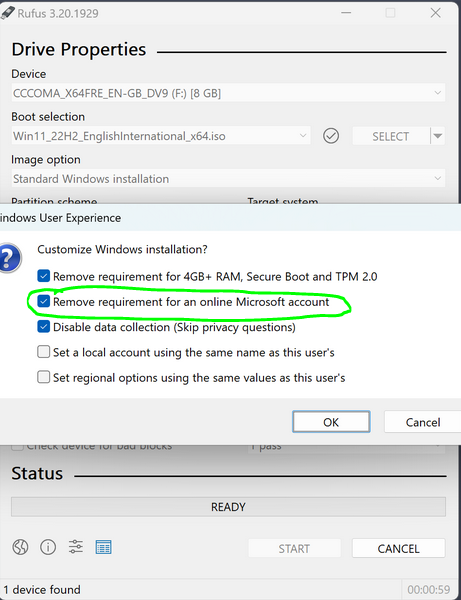Uncheck Disable data collection option
The image size is (461, 600).
(x=44, y=327)
